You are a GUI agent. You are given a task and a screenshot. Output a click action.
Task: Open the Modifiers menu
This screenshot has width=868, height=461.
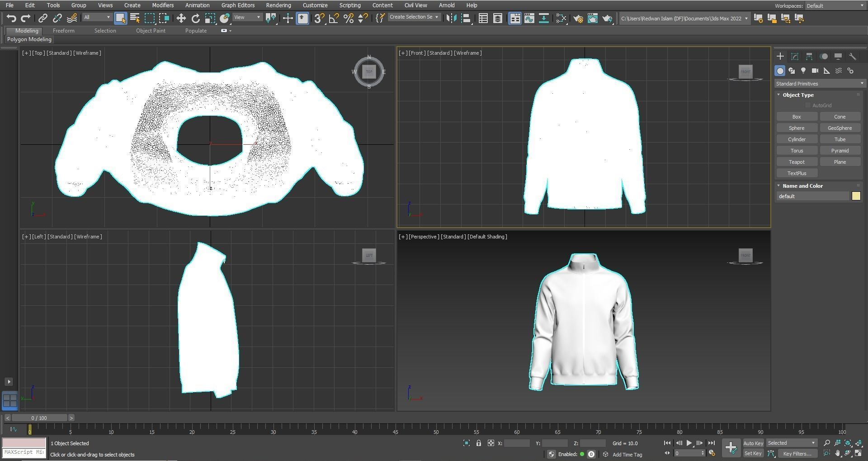pyautogui.click(x=162, y=5)
